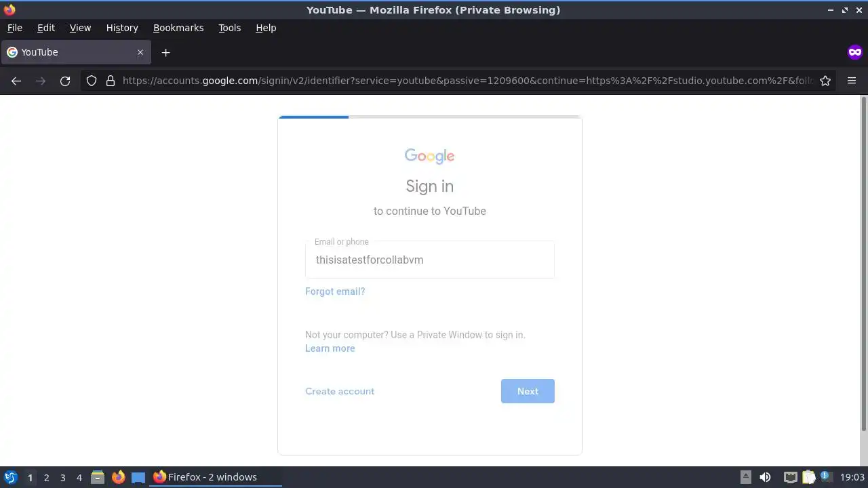Open the Firefox hamburger menu
Viewport: 868px width, 488px height.
pyautogui.click(x=852, y=81)
